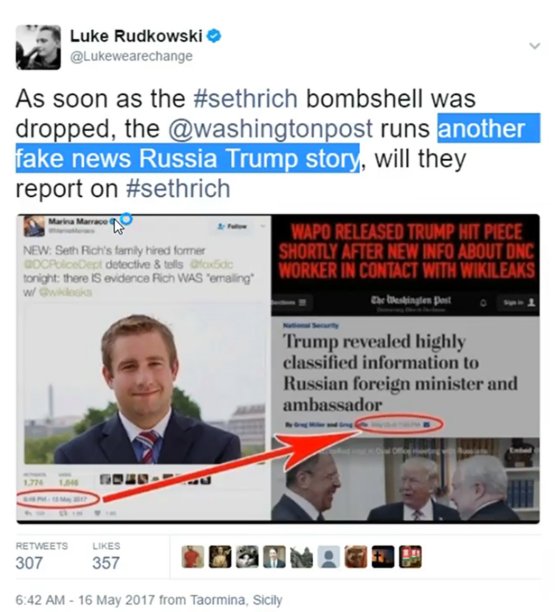Open the @Lukewearechange handle
The image size is (555, 612).
pos(131,56)
